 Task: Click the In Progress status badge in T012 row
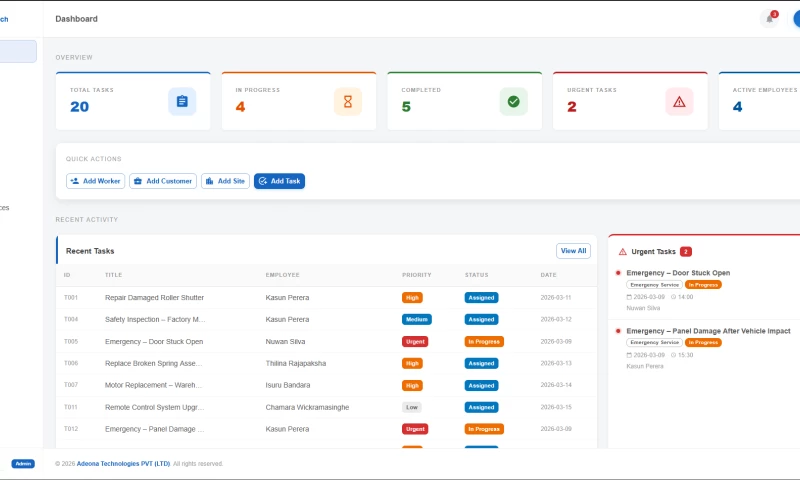[x=484, y=429]
